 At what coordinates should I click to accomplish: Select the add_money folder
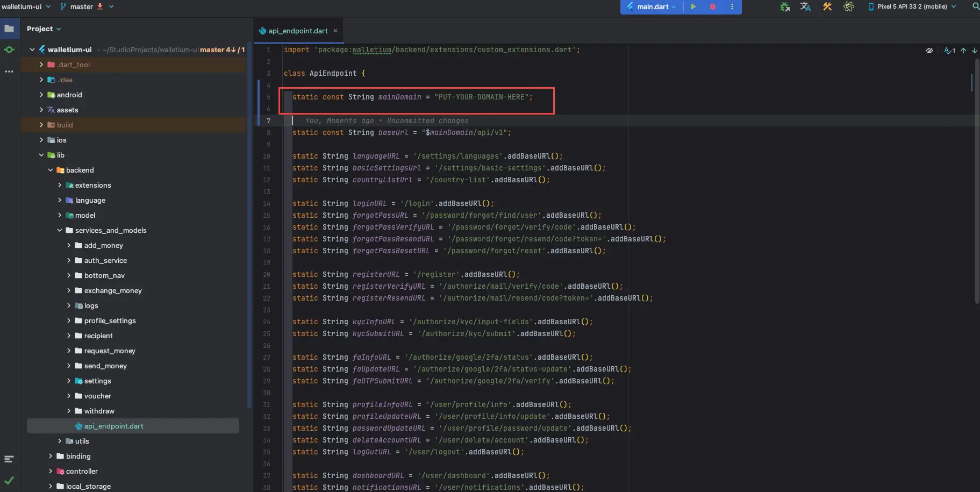pyautogui.click(x=104, y=245)
